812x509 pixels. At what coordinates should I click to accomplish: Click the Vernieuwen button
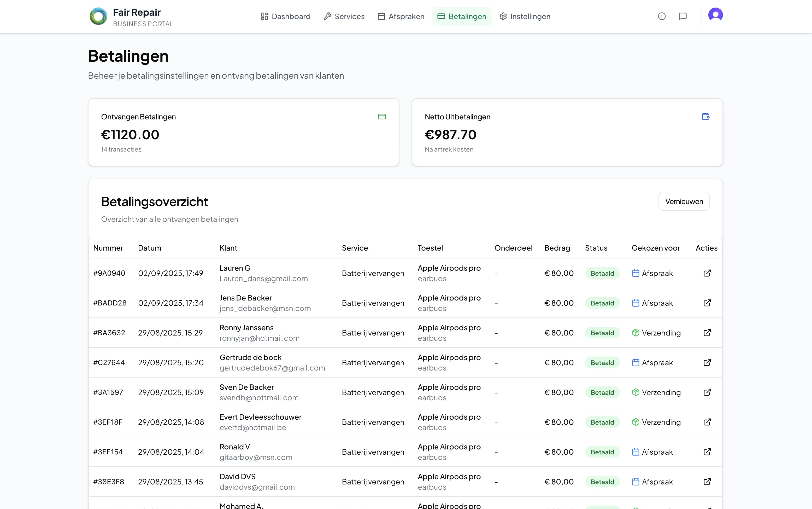coord(684,201)
